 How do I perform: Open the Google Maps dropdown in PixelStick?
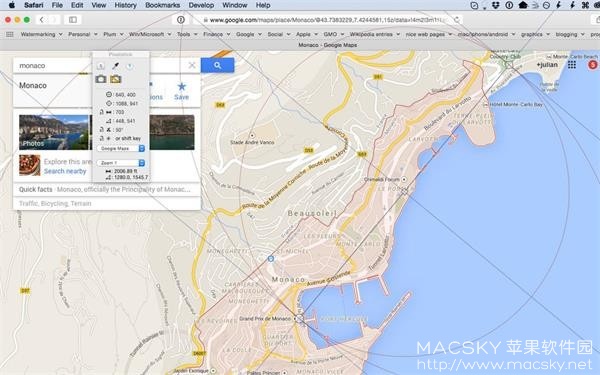(121, 148)
